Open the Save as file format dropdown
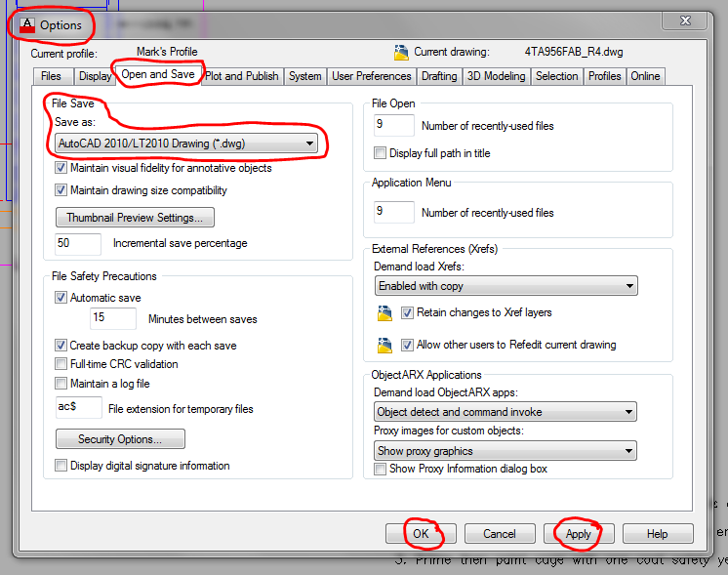The width and height of the screenshot is (728, 575). pos(186,144)
